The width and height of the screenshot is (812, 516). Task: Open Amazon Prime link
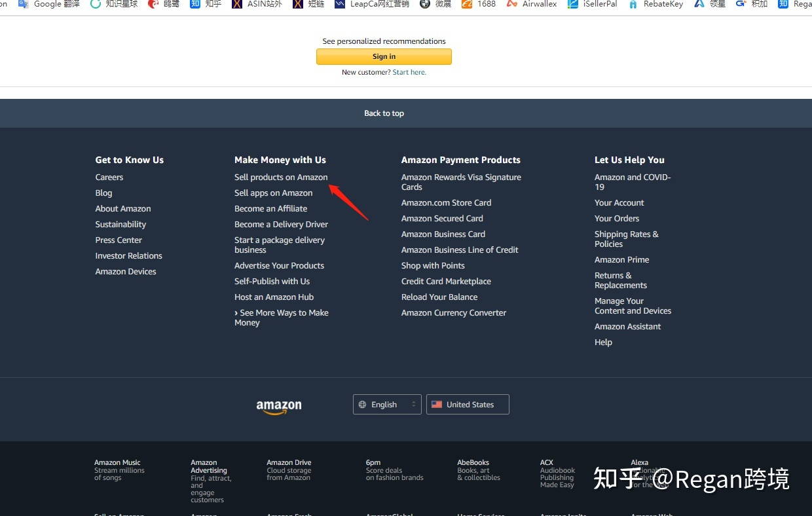(621, 260)
